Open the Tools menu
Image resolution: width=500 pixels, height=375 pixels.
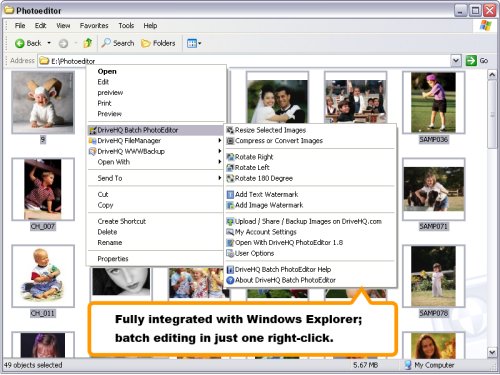click(126, 26)
